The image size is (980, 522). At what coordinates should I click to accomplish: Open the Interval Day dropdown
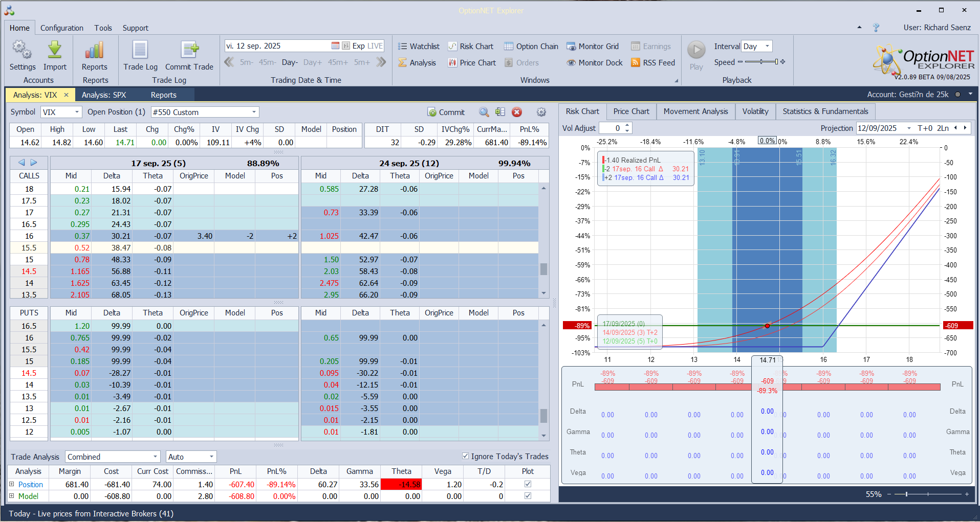(767, 46)
